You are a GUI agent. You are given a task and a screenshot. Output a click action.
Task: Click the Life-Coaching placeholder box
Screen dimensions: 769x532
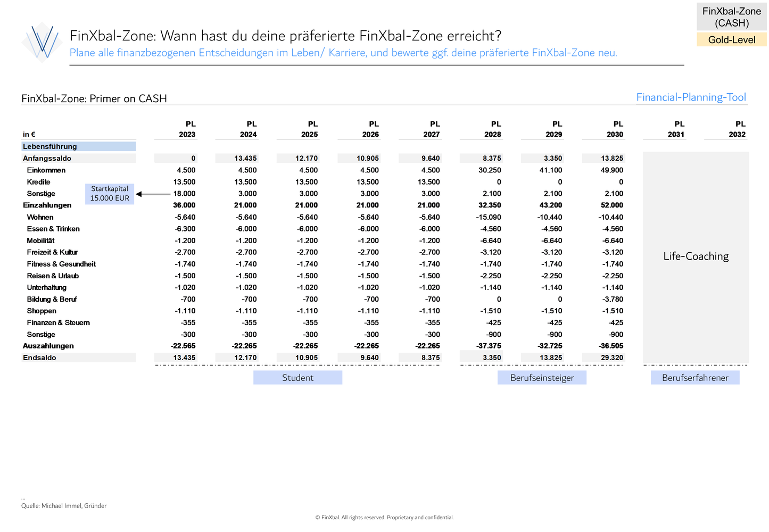click(696, 257)
